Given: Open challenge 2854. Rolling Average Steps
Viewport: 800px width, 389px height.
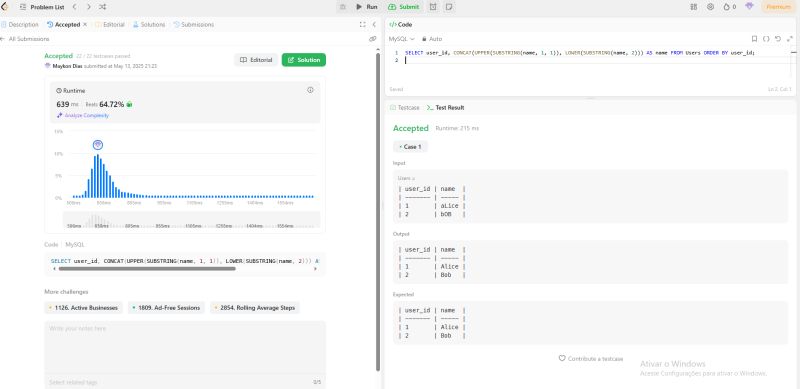Looking at the screenshot, I should click(255, 308).
